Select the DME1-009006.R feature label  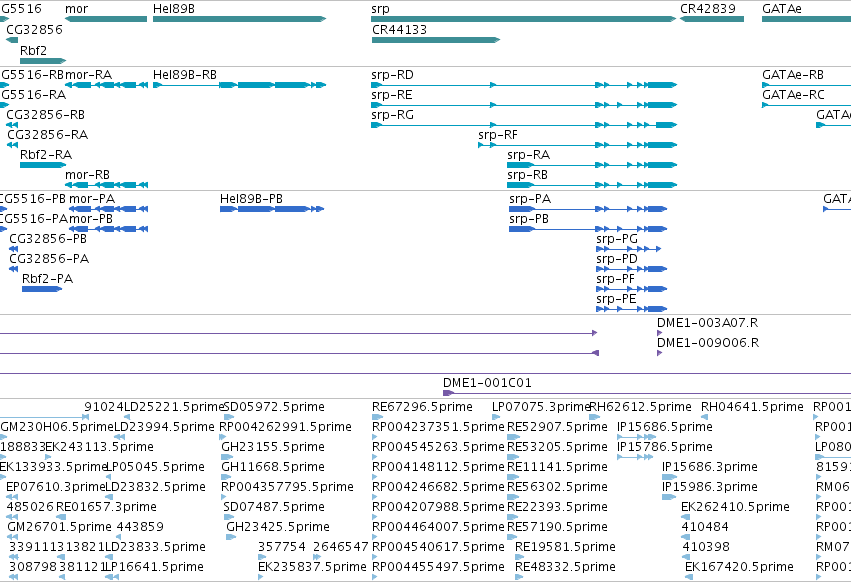pos(708,344)
